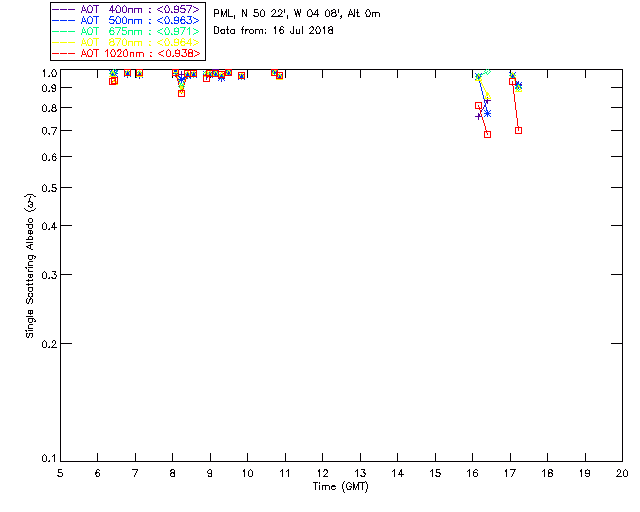Screen dimensions: 640x512
Task: Click the x-axis tick label 19
Action: click(585, 474)
